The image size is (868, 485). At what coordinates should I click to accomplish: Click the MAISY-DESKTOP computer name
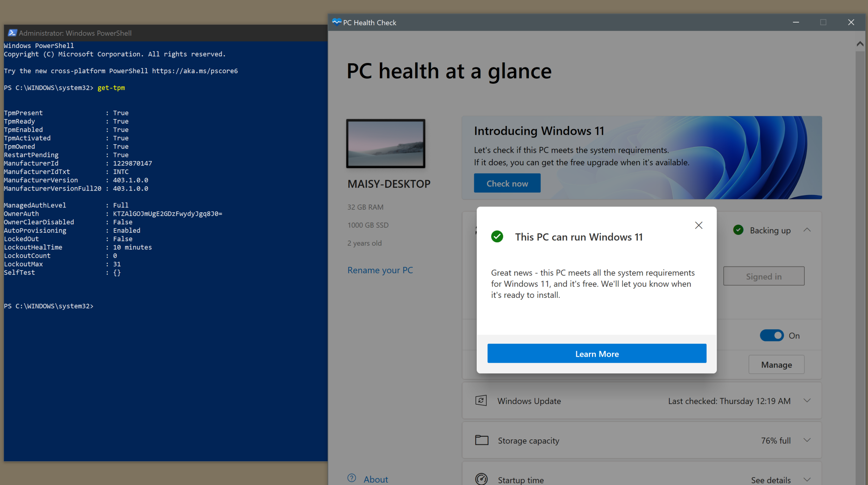(x=389, y=184)
